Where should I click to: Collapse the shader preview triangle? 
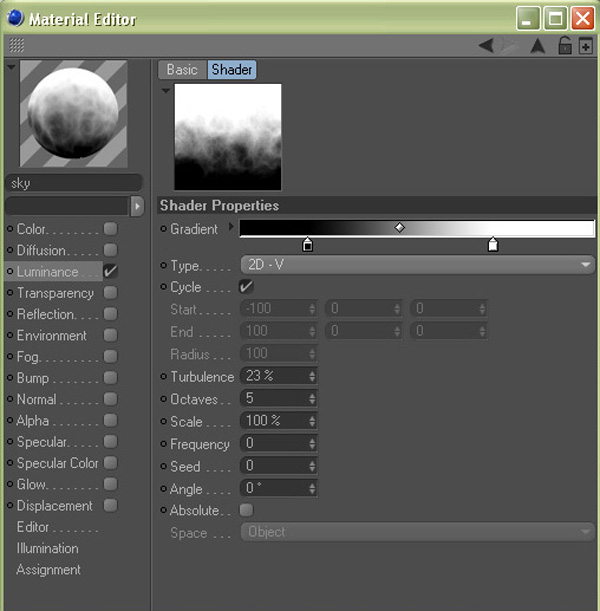tap(166, 90)
